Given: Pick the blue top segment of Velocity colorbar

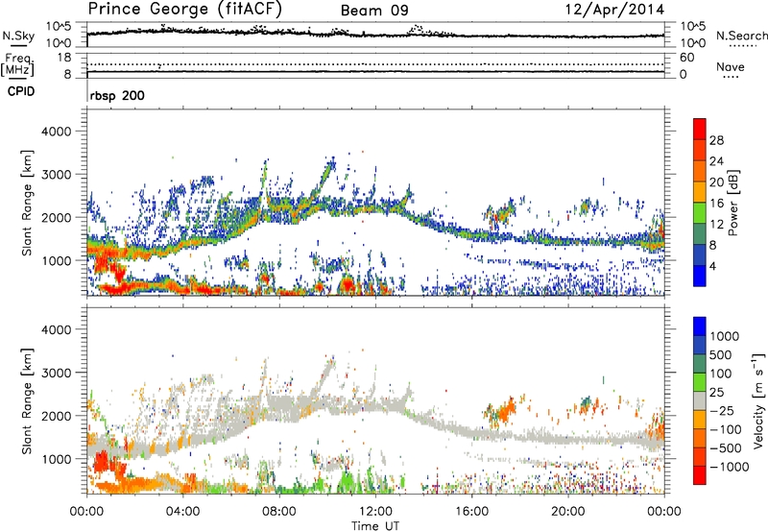Looking at the screenshot, I should pyautogui.click(x=700, y=326).
